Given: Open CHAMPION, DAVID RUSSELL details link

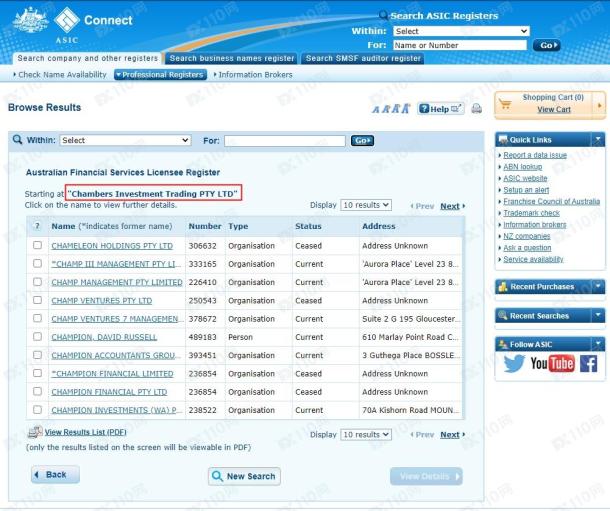Looking at the screenshot, I should click(104, 337).
